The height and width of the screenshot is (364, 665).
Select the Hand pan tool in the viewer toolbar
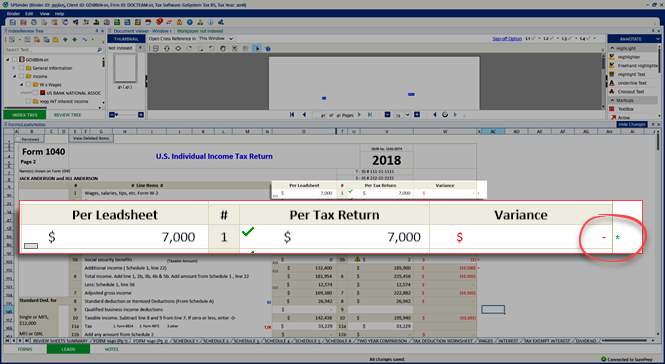pyautogui.click(x=223, y=48)
